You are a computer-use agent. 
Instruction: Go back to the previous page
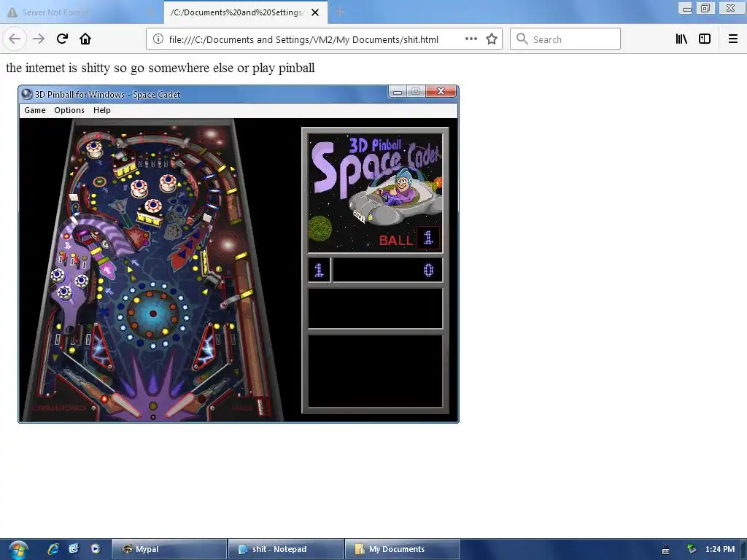coord(15,39)
